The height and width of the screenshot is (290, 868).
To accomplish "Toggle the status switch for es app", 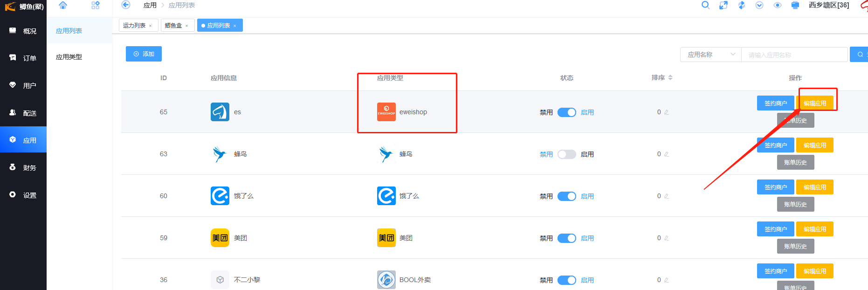I will point(566,112).
